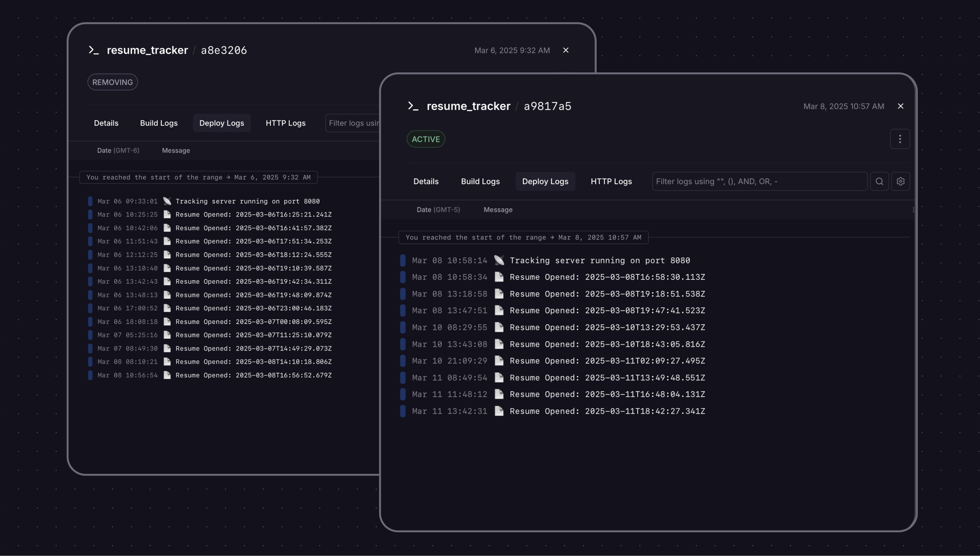Image resolution: width=980 pixels, height=556 pixels.
Task: Click inside the filter logs input field
Action: (x=759, y=181)
